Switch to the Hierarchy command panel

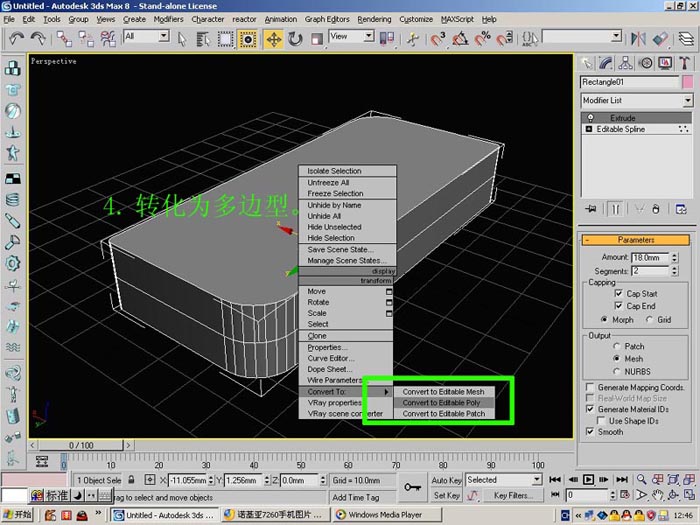click(625, 63)
